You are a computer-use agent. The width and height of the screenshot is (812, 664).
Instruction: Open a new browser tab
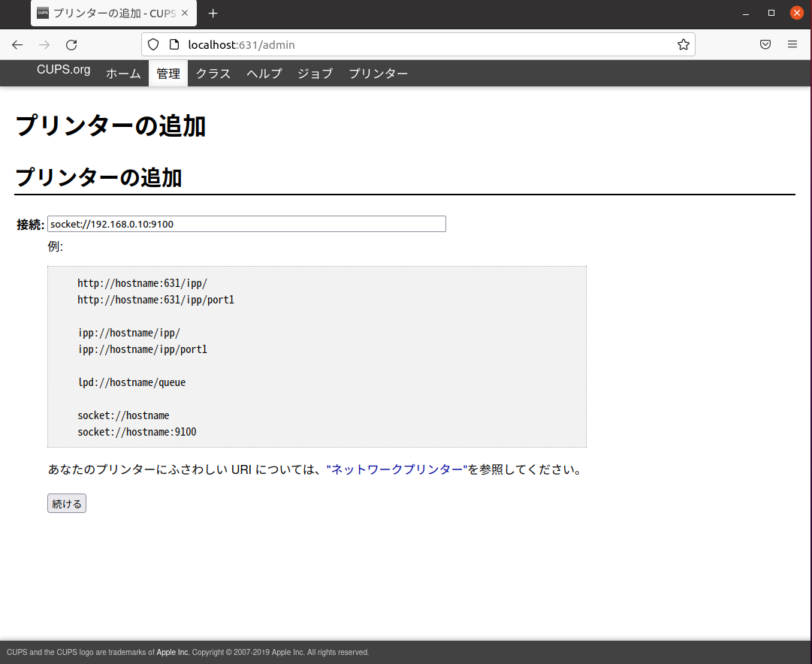(213, 14)
